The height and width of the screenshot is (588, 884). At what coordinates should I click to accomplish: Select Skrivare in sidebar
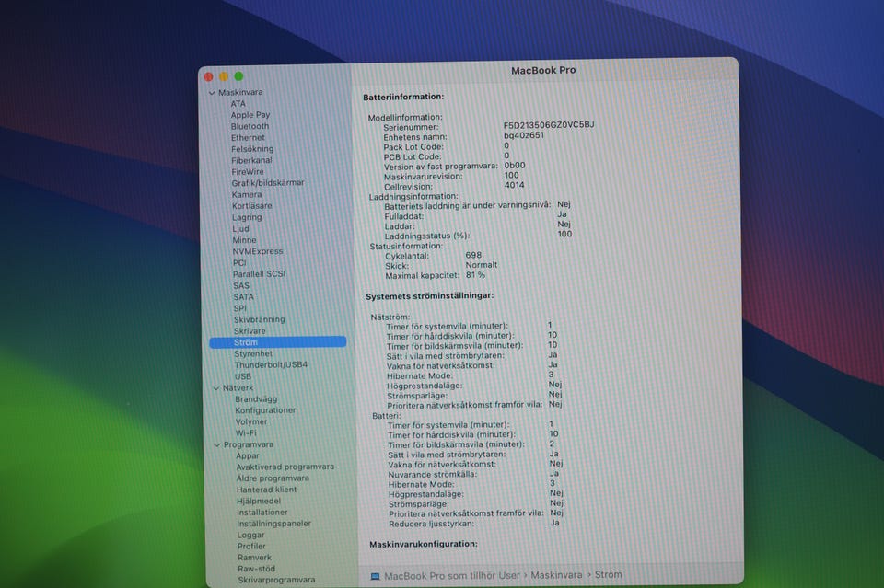coord(250,331)
